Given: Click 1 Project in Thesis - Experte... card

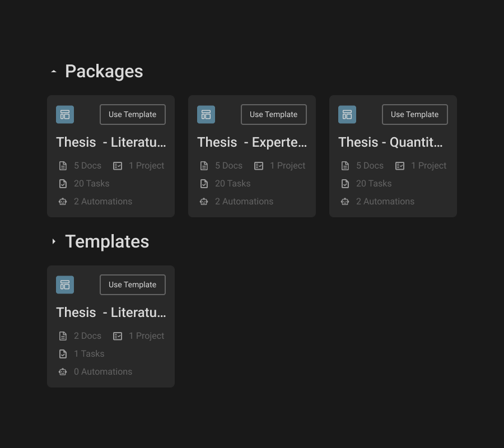Looking at the screenshot, I should click(x=287, y=166).
